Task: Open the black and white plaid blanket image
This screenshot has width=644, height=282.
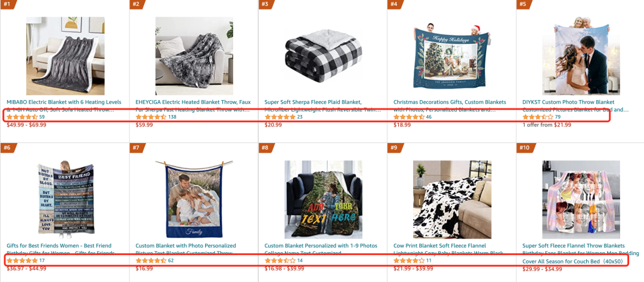Action: point(323,56)
